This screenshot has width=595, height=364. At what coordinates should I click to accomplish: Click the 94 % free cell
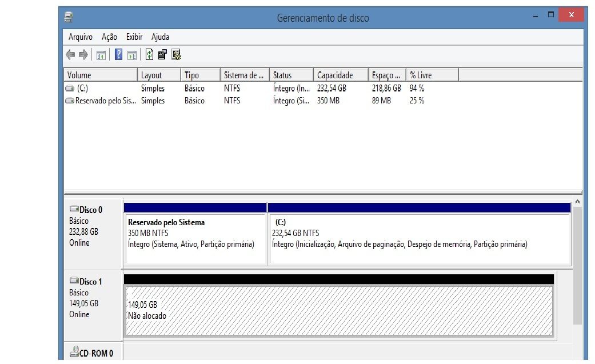(x=417, y=89)
